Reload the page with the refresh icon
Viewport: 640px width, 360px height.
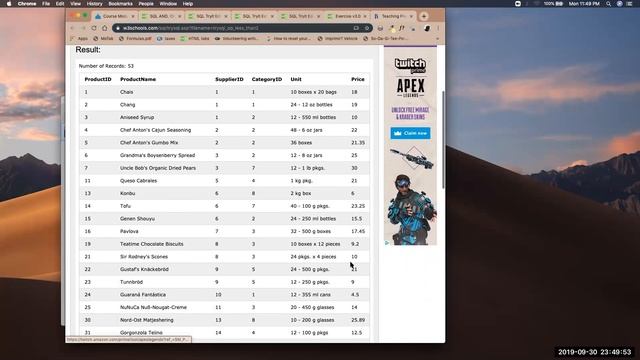[94, 28]
